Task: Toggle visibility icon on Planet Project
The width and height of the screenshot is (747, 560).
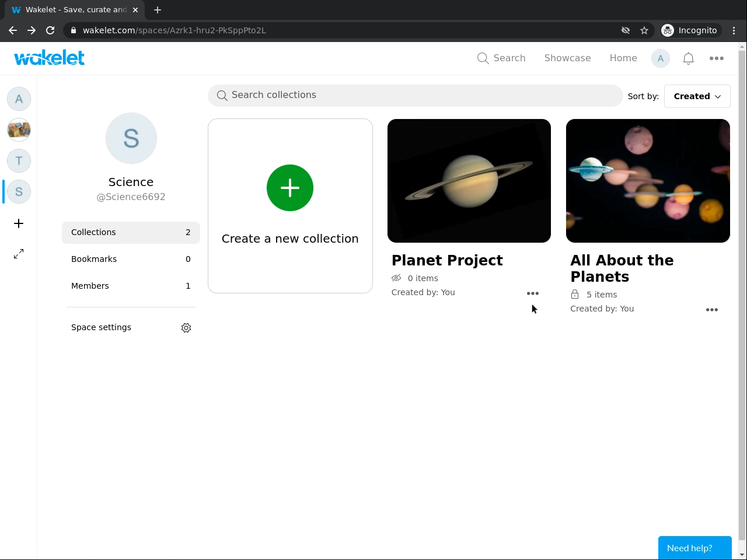Action: pos(396,278)
